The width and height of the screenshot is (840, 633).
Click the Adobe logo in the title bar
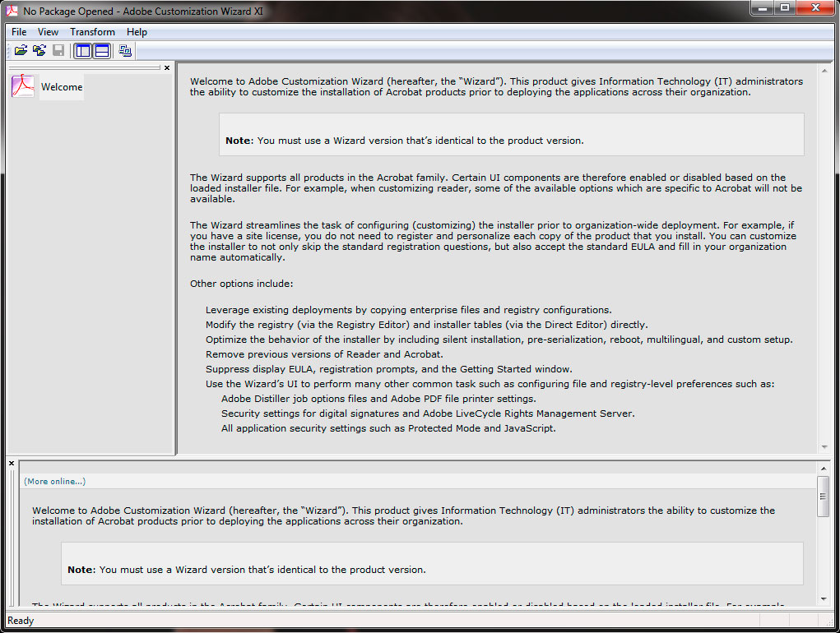point(12,11)
